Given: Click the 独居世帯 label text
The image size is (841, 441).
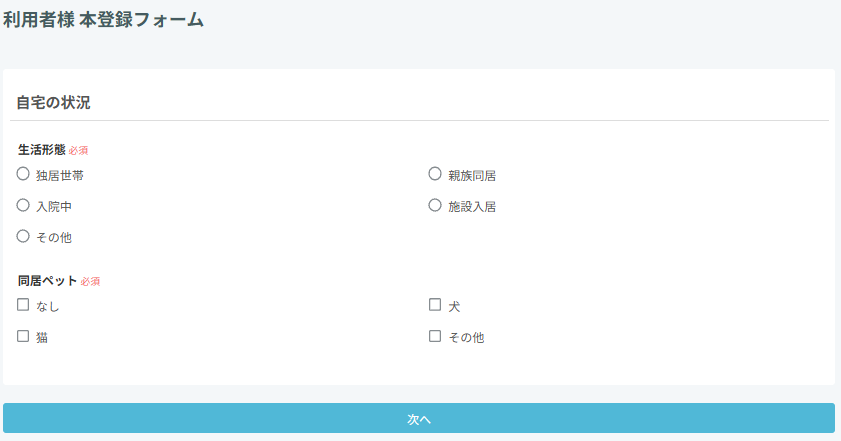Looking at the screenshot, I should (59, 176).
